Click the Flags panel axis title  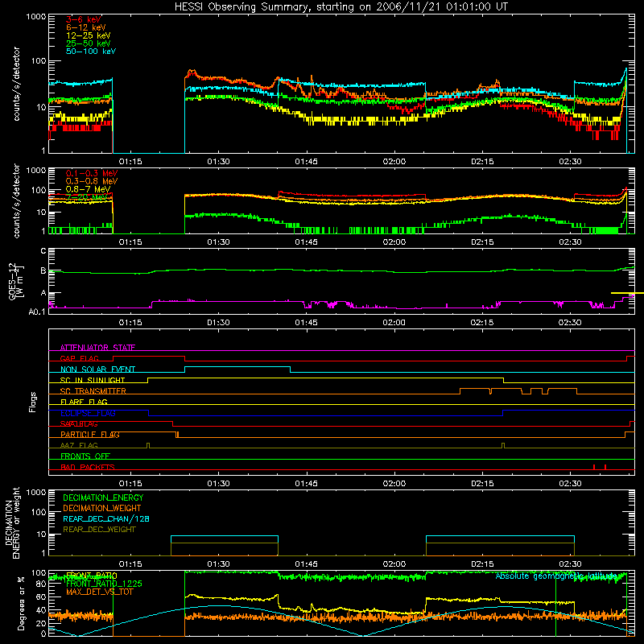33,402
